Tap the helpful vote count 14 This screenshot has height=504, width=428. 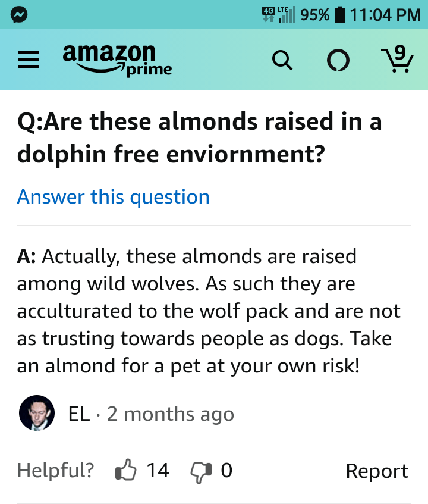tap(158, 471)
